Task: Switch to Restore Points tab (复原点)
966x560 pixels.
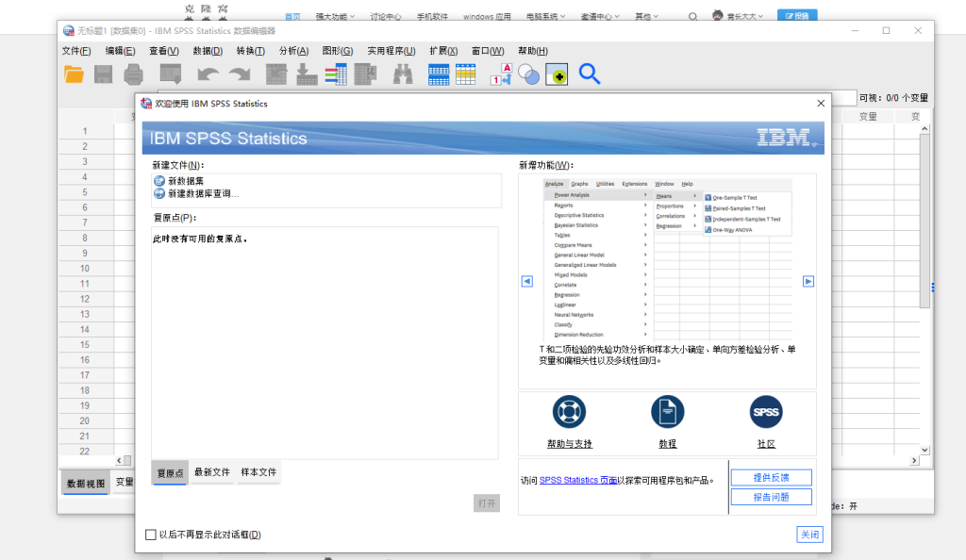Action: click(x=170, y=472)
